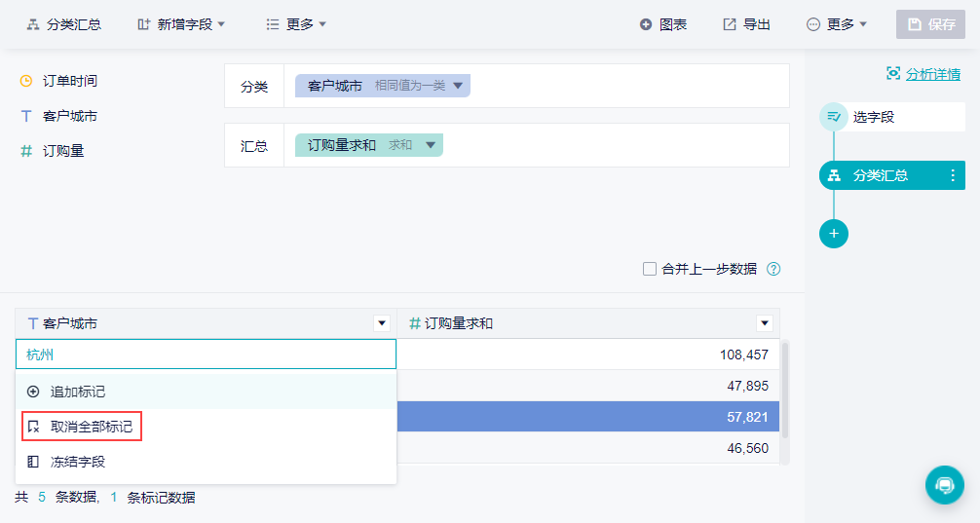
Task: Click the 保存 save button
Action: click(930, 24)
